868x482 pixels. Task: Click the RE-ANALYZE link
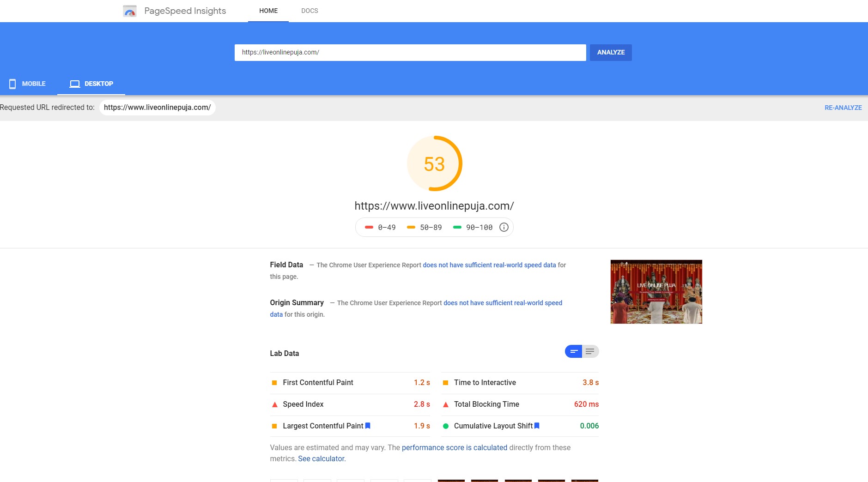point(843,108)
